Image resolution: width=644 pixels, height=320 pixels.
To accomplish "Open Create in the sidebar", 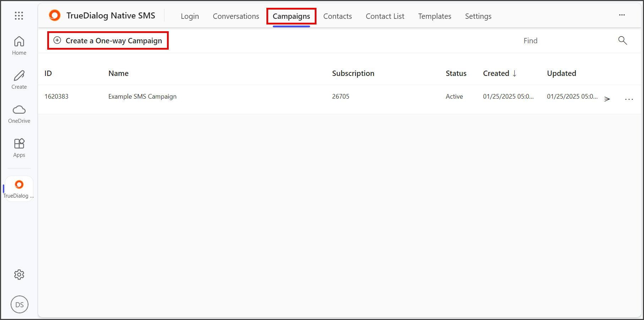I will pos(19,80).
